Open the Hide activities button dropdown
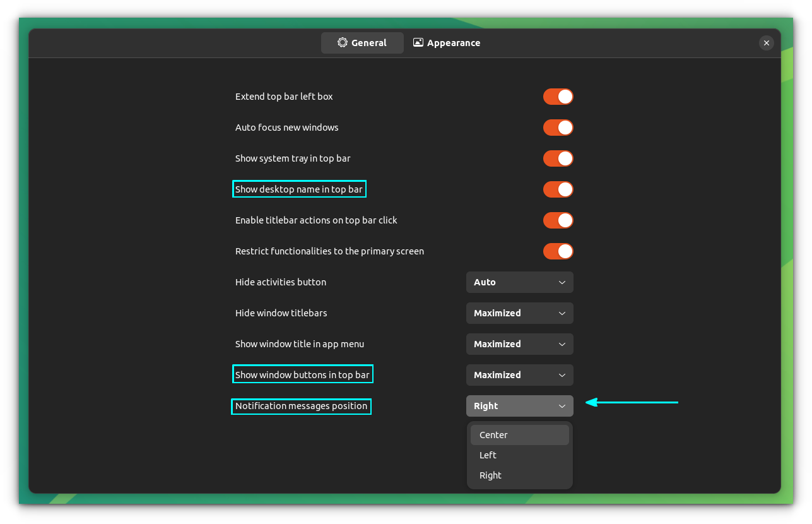The image size is (812, 524). pyautogui.click(x=519, y=282)
